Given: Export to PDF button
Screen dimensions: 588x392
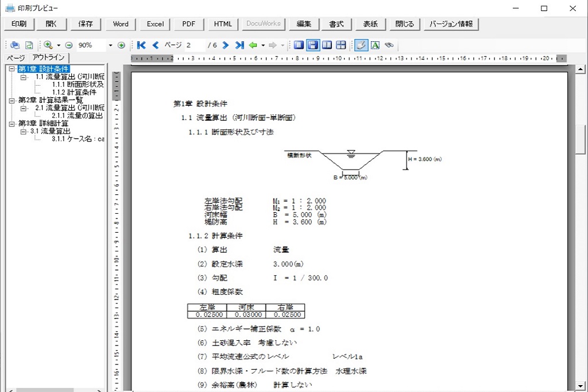Looking at the screenshot, I should [188, 24].
